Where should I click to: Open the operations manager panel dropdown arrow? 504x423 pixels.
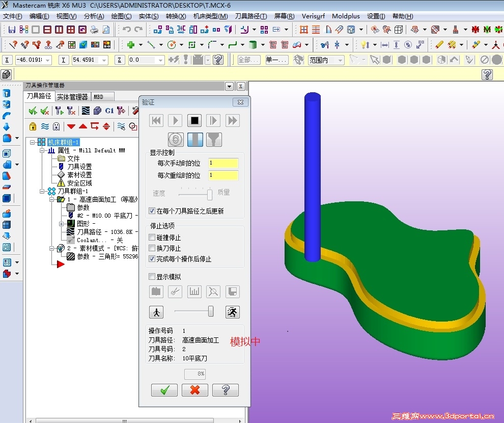(229, 86)
